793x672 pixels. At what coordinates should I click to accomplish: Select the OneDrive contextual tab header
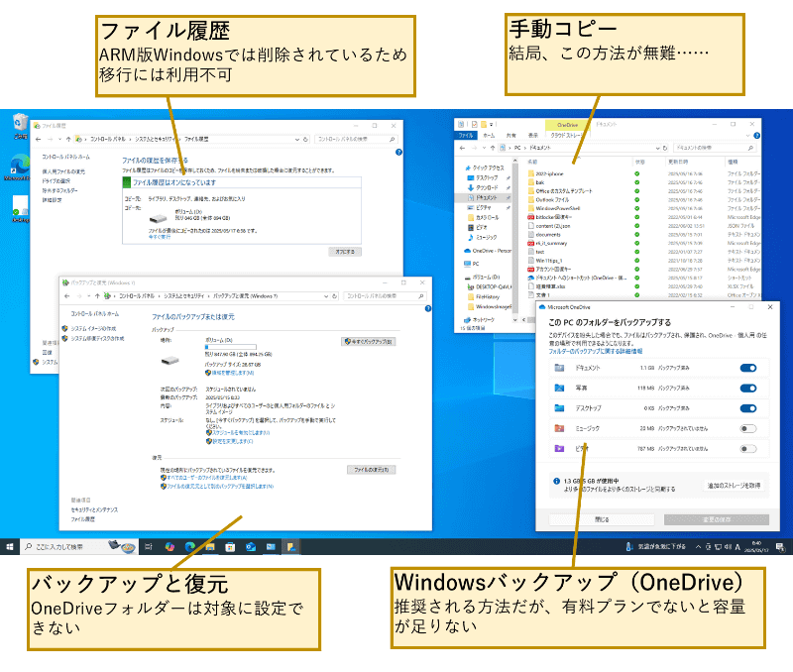coord(567,125)
